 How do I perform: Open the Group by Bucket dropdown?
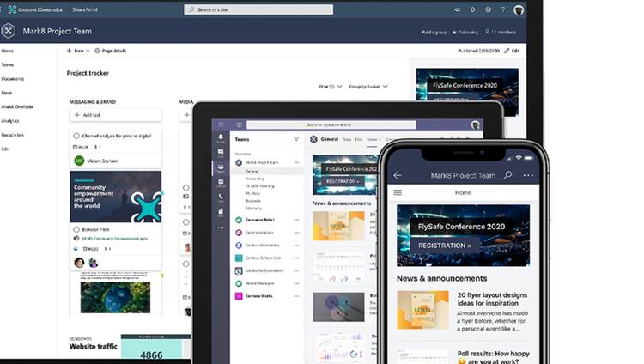[368, 87]
